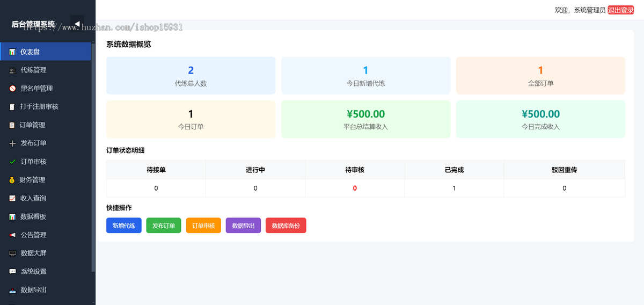Click the 系统数据概览 heading
This screenshot has height=305, width=644.
(x=129, y=45)
